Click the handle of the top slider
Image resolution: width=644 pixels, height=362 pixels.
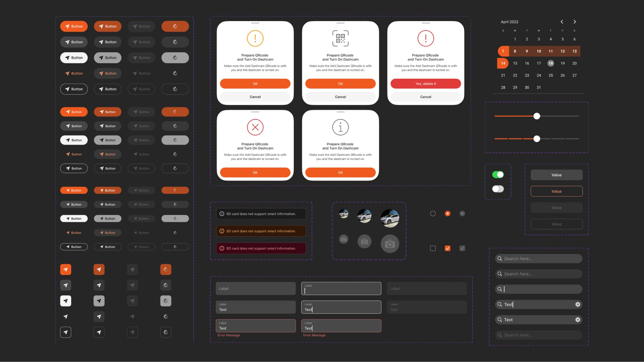point(537,116)
